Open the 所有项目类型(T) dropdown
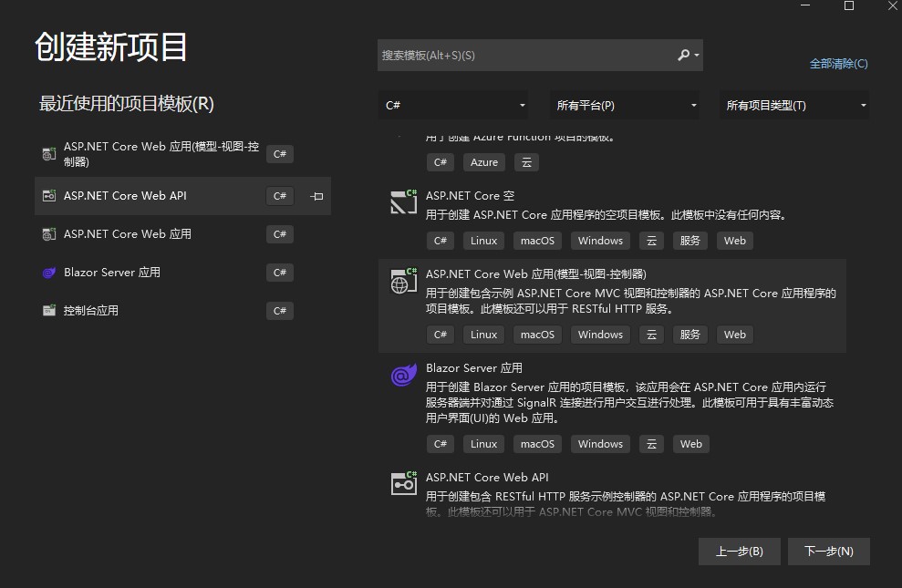Image resolution: width=902 pixels, height=588 pixels. [x=793, y=105]
